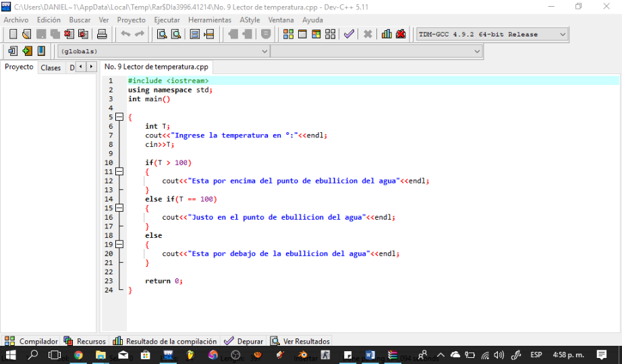Open the profile analysis bar chart icon
The image size is (622, 364).
[x=387, y=34]
